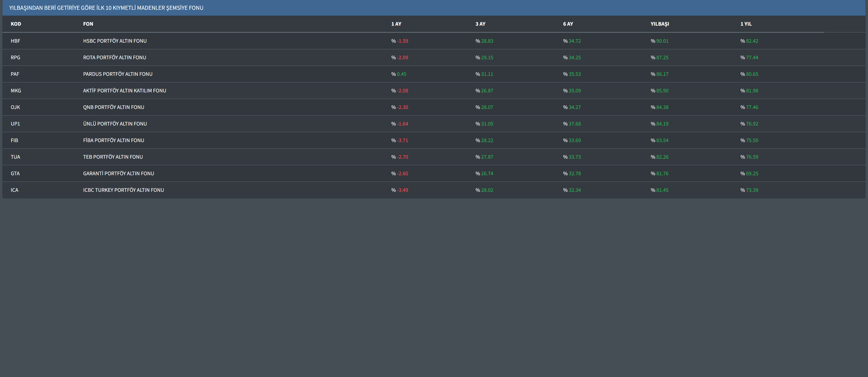
Task: Click the KOD column header
Action: point(16,24)
